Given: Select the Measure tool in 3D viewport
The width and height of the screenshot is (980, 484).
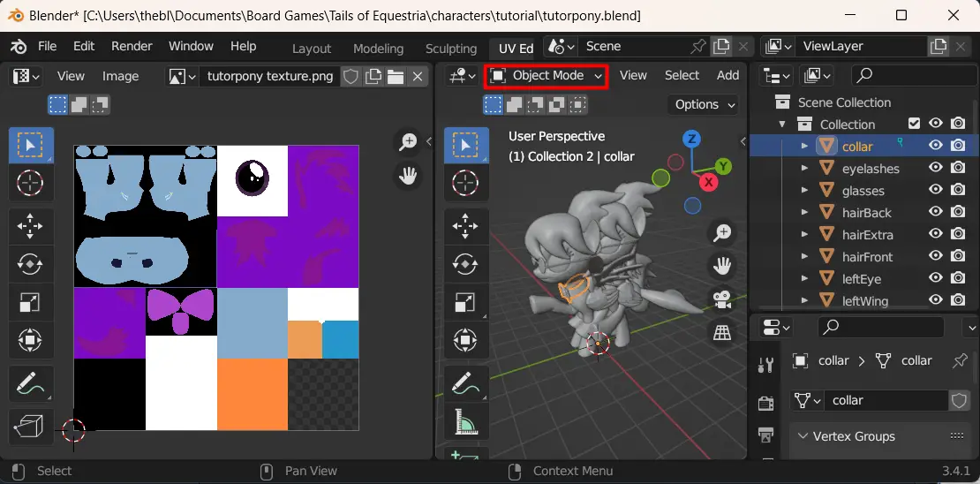Looking at the screenshot, I should [465, 423].
